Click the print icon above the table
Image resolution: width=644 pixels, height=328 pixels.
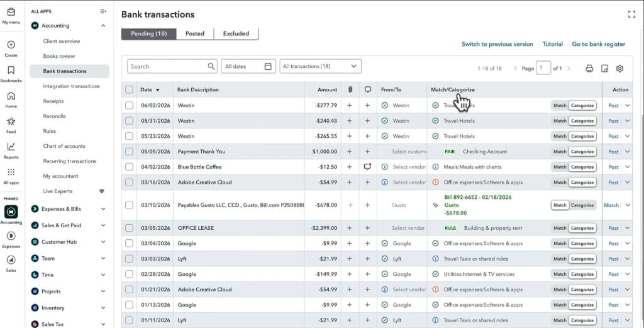589,69
